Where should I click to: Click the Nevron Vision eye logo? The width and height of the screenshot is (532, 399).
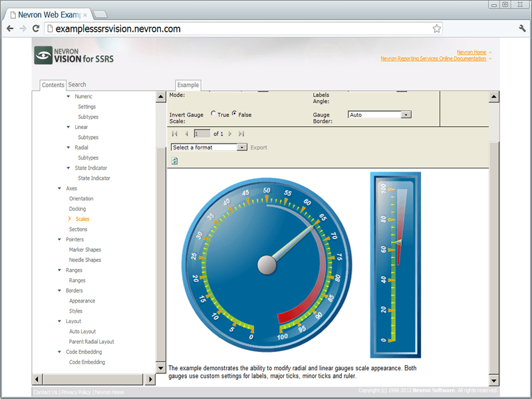click(x=43, y=55)
